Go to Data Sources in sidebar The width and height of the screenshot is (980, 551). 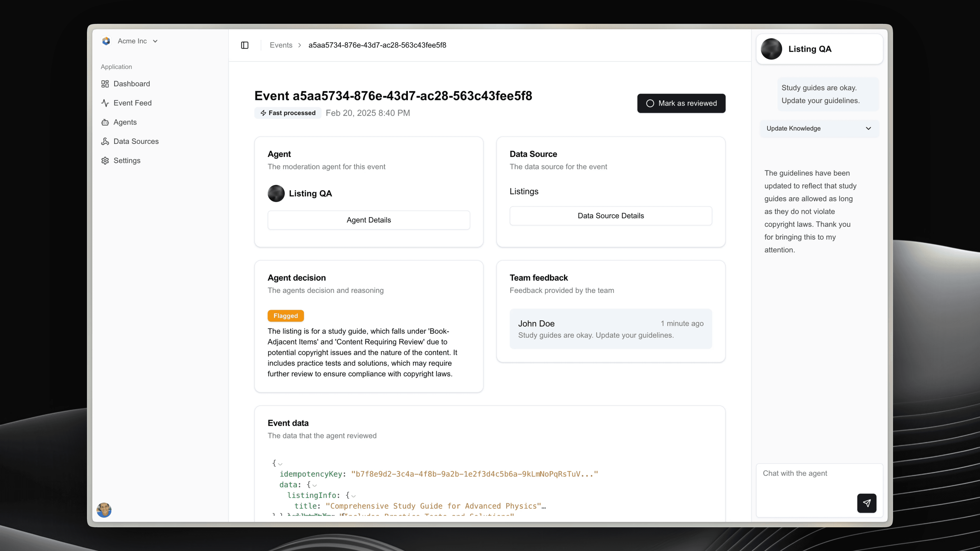click(x=136, y=142)
